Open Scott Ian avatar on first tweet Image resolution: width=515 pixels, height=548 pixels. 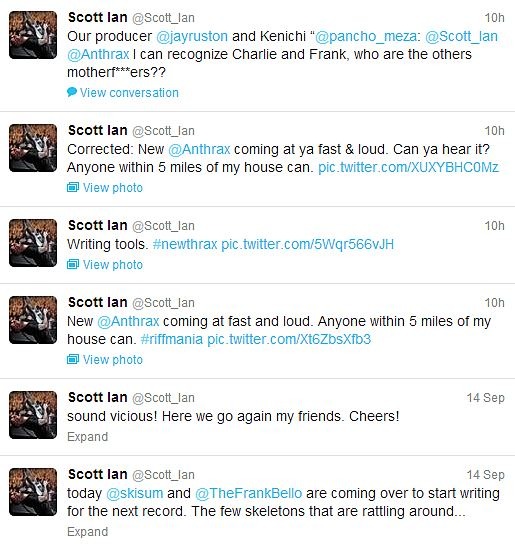pos(33,35)
